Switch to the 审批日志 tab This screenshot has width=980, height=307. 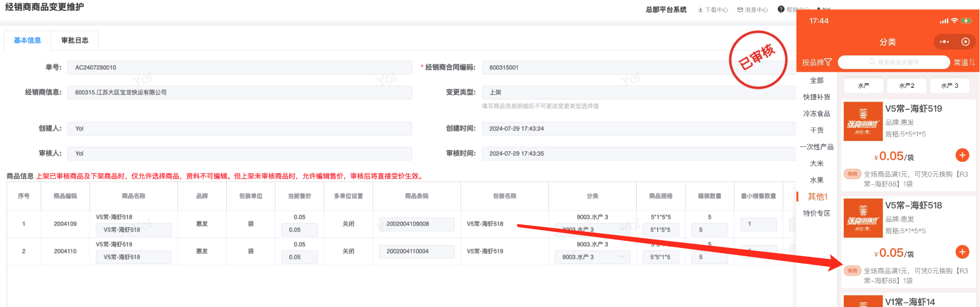[75, 40]
